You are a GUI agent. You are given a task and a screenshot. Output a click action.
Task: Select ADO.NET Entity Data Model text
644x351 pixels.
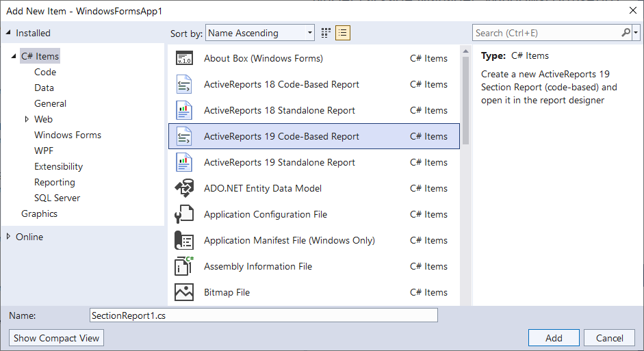pos(263,188)
